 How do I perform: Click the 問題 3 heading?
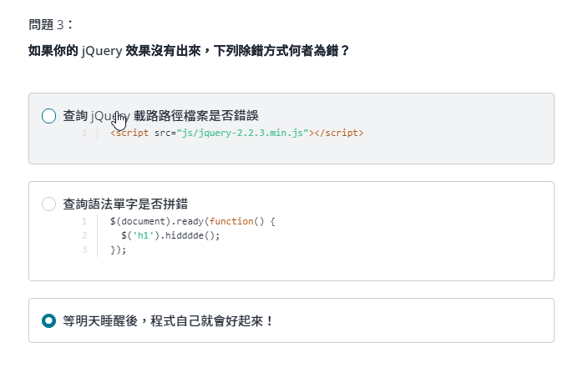[x=50, y=25]
